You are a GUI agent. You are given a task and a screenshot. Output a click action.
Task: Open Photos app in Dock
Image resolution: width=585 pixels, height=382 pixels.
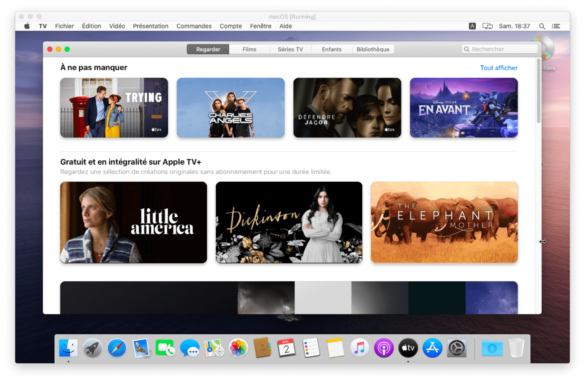pyautogui.click(x=238, y=348)
